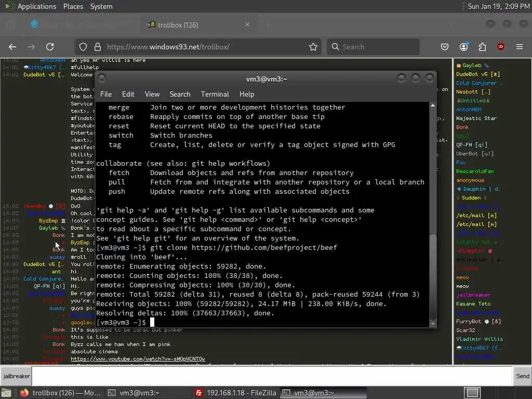Viewport: 532px width, 399px height.
Task: Open the terminal File menu
Action: pos(106,95)
